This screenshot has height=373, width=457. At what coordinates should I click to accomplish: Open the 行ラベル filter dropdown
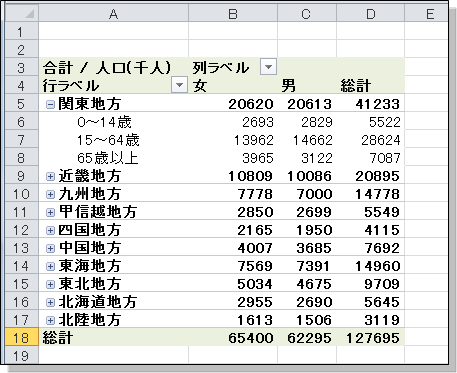179,85
